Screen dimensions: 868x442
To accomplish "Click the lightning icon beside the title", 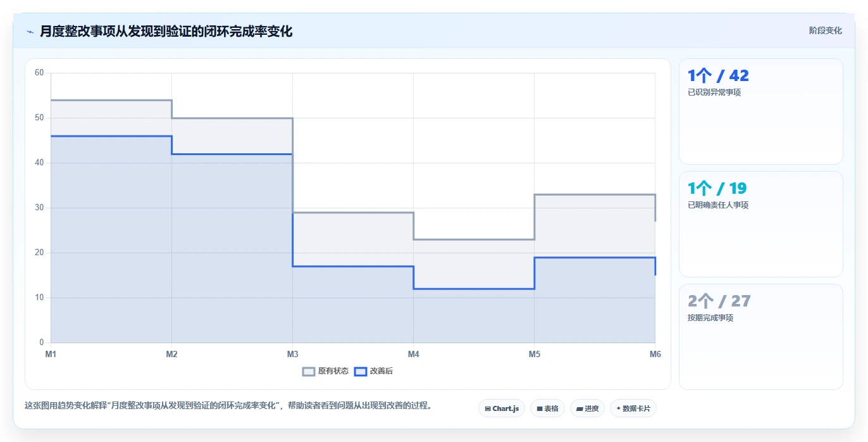I will 30,32.
